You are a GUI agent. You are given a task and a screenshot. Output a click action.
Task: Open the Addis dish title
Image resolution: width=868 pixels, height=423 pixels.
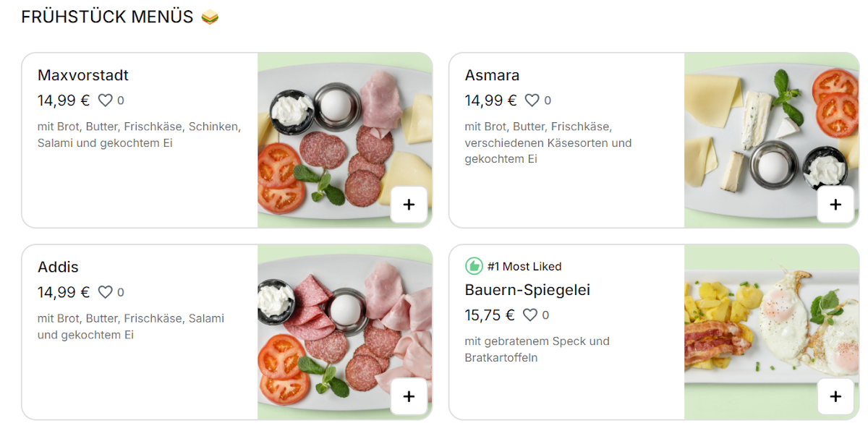tap(58, 267)
